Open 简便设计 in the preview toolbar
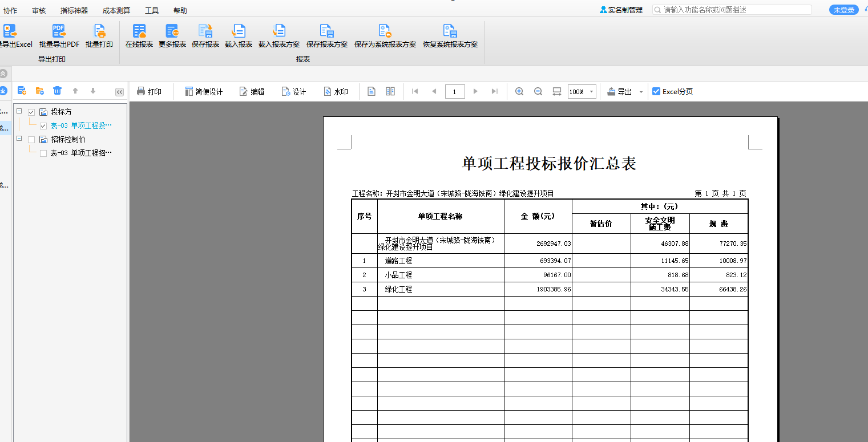 204,92
